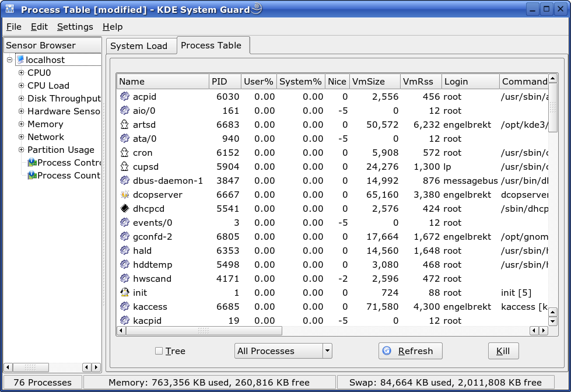Click the localhost computer icon

point(20,60)
